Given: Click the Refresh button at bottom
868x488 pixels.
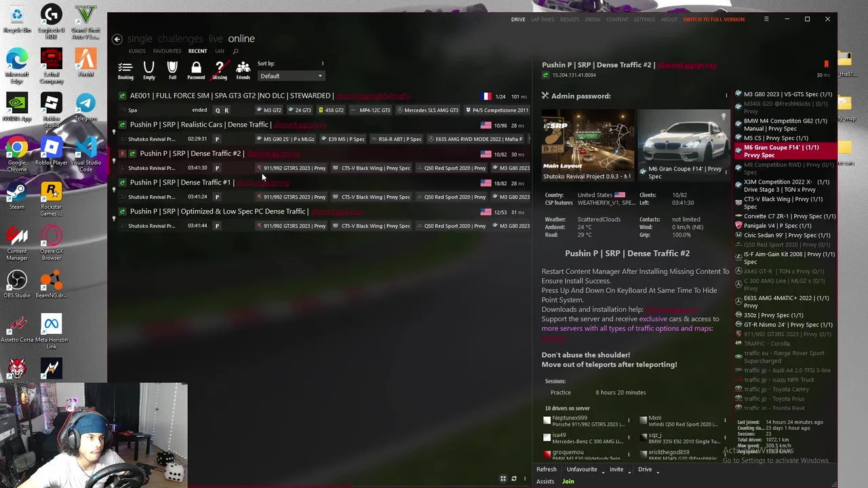Looking at the screenshot, I should 547,470.
